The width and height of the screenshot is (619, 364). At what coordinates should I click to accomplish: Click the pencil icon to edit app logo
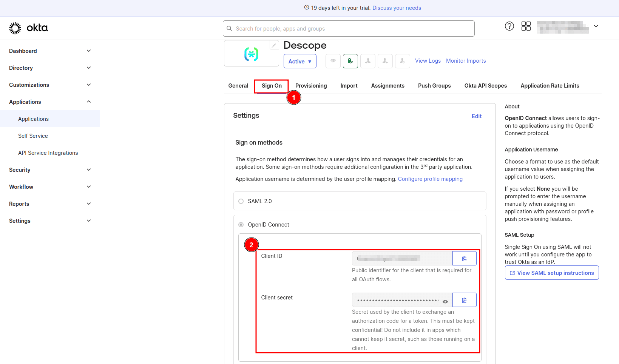(274, 45)
